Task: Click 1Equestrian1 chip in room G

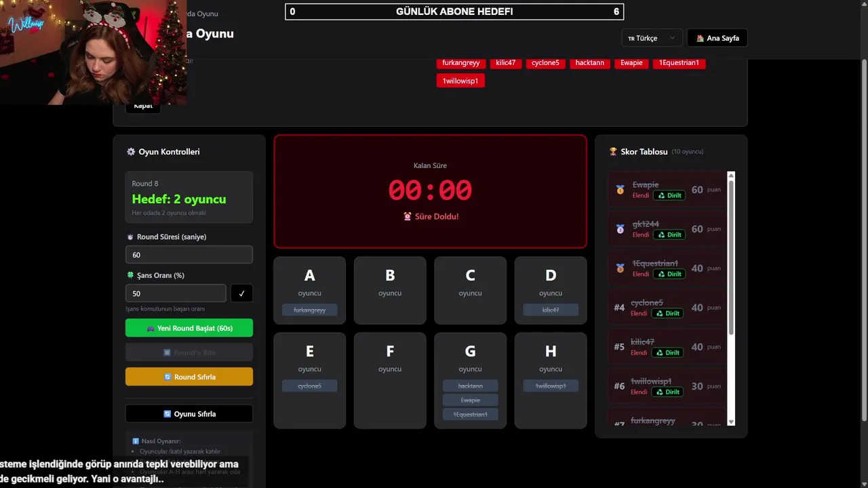Action: click(471, 414)
